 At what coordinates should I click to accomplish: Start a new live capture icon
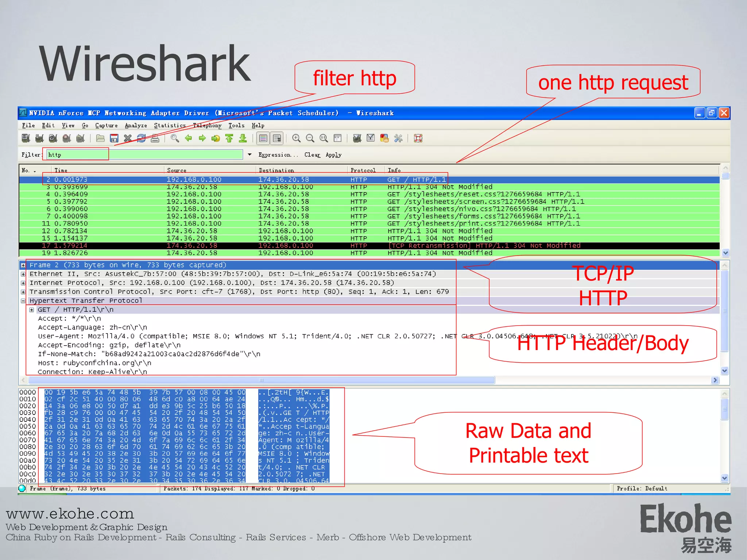click(53, 138)
